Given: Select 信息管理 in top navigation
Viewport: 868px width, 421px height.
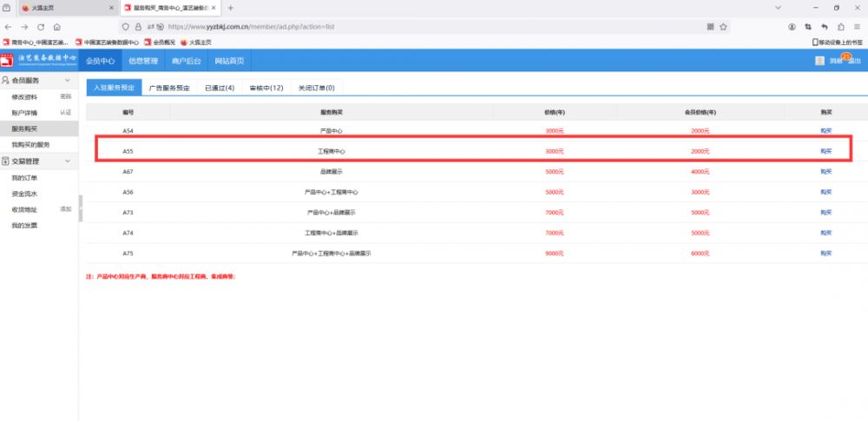Looking at the screenshot, I should pos(143,61).
